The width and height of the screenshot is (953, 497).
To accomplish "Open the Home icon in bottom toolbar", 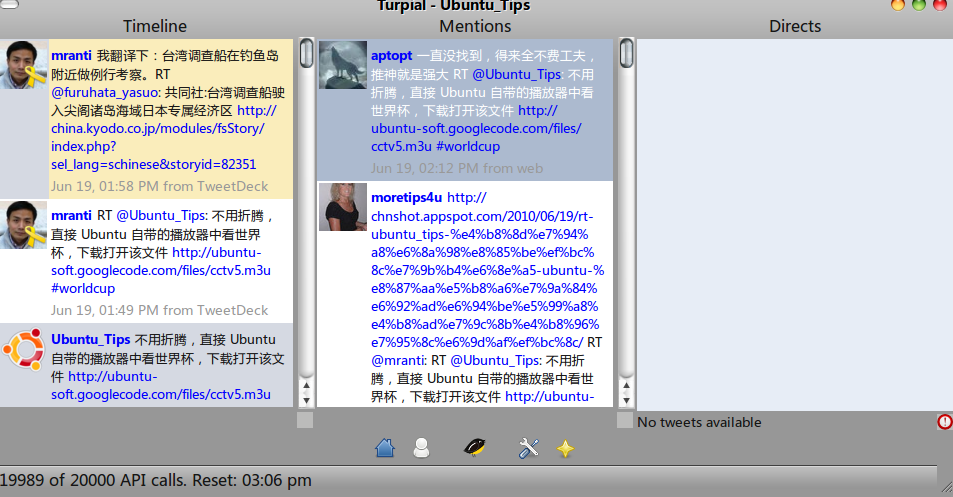I will (385, 449).
